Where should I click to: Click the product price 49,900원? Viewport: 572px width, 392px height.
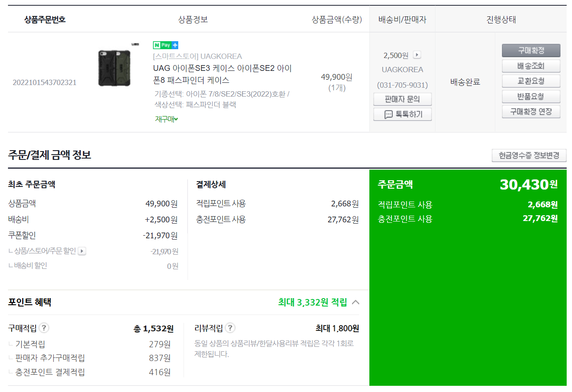(337, 77)
